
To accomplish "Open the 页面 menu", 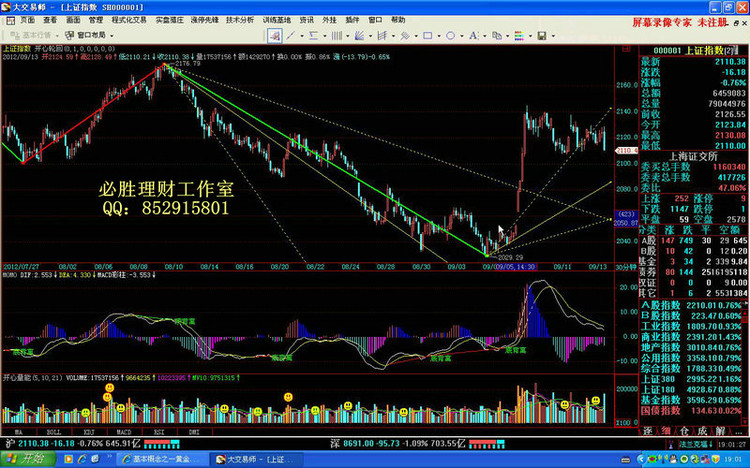I will point(26,19).
